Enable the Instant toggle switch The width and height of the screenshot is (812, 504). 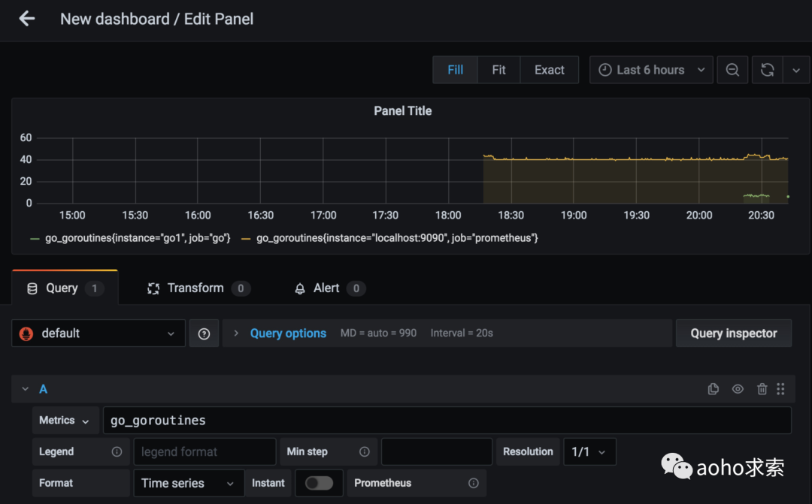(319, 483)
